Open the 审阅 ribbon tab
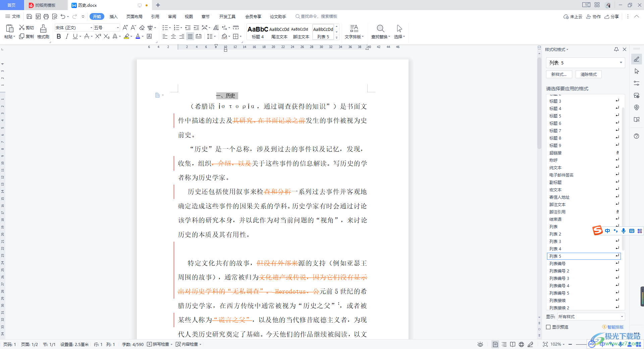Viewport: 644px width, 349px height. 172,16
